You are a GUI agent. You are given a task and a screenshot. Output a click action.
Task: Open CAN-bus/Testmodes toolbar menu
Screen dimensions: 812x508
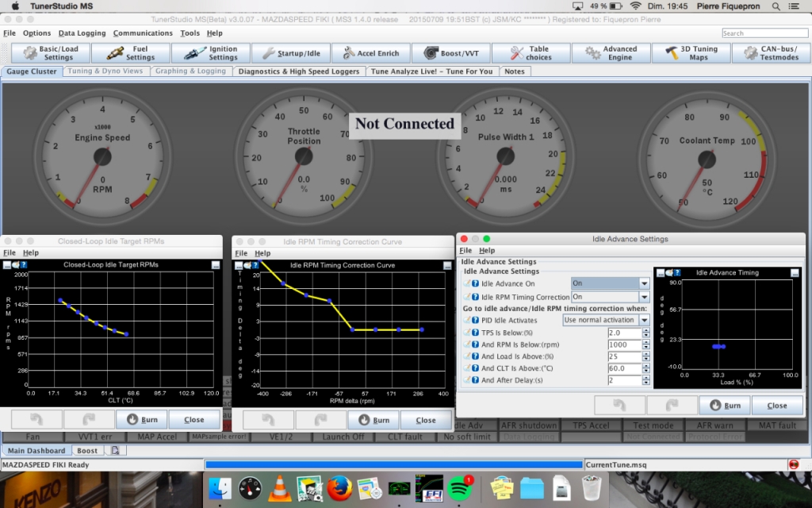point(771,53)
